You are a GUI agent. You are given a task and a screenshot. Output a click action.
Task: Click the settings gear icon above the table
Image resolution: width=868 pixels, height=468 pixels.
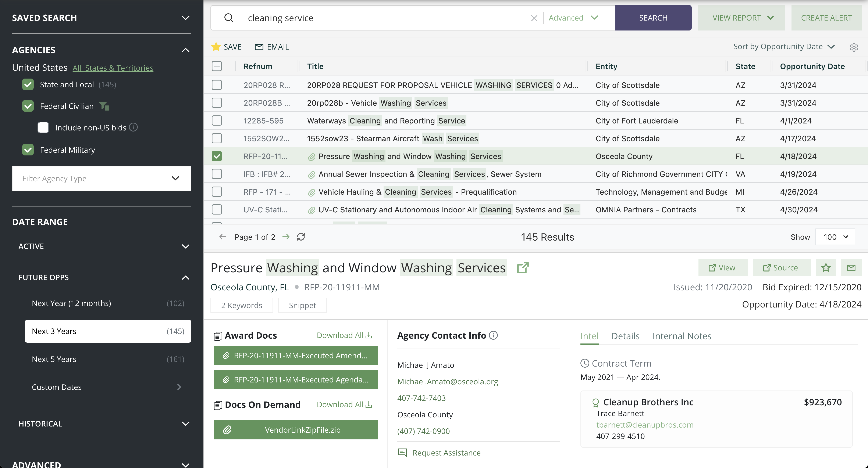click(x=854, y=47)
